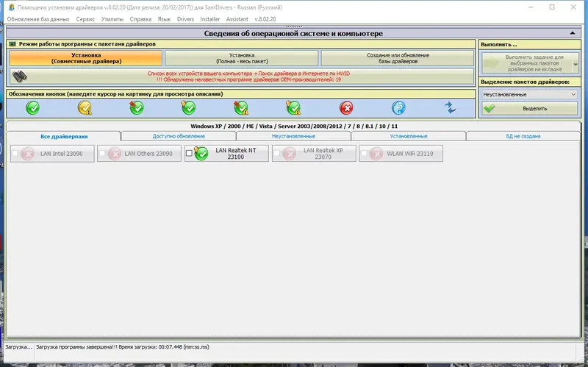
Task: Click green checkmark with red pin icon
Action: (137, 107)
